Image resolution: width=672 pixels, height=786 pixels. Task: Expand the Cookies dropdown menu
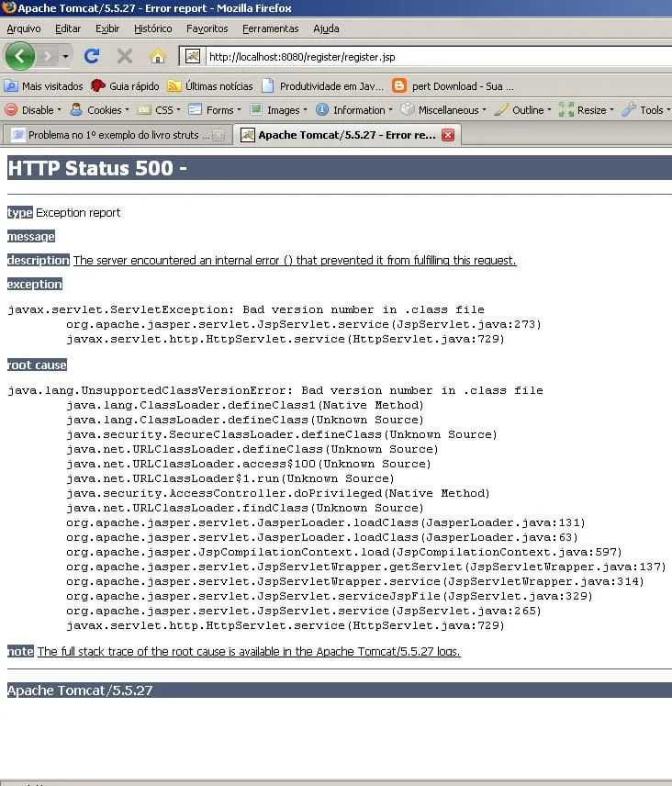pyautogui.click(x=127, y=109)
